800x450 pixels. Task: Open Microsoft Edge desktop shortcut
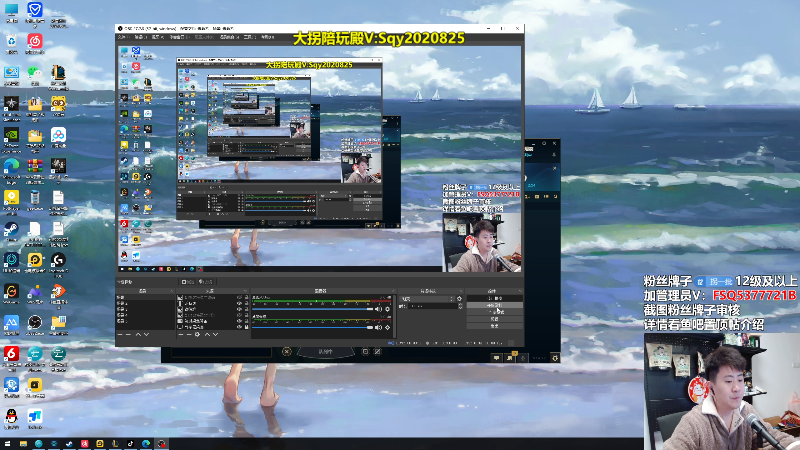click(11, 168)
